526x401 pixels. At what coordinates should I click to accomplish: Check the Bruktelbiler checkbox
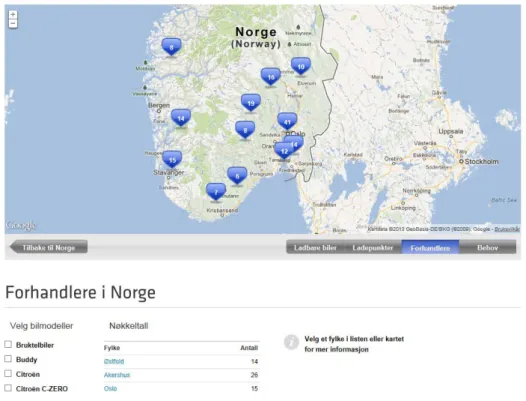pos(8,344)
